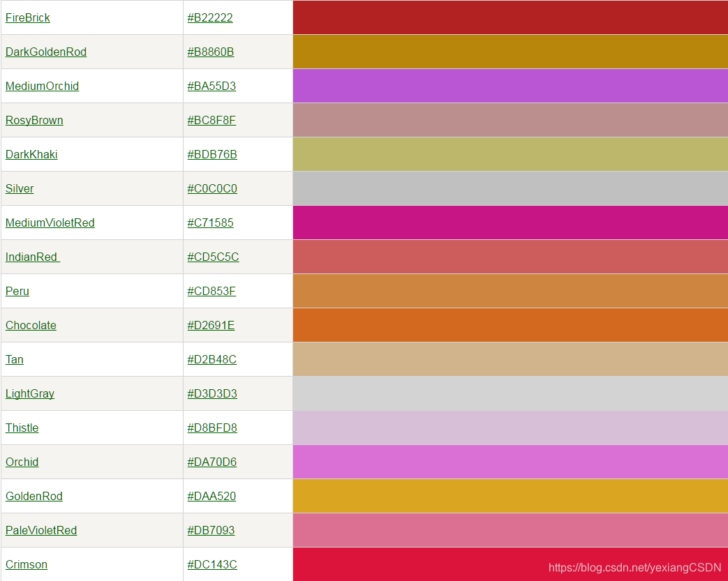Open the Orchid color name link
Image resolution: width=728 pixels, height=581 pixels.
click(x=22, y=462)
